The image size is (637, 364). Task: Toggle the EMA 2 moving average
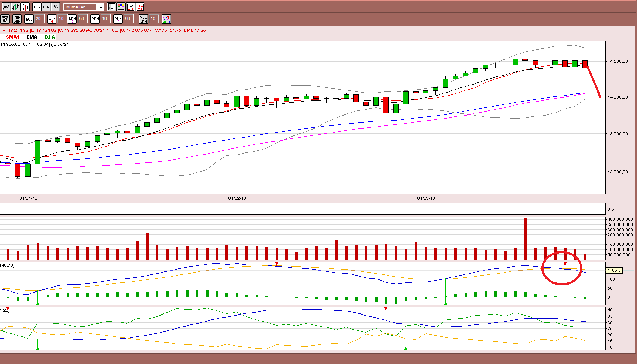(72, 19)
